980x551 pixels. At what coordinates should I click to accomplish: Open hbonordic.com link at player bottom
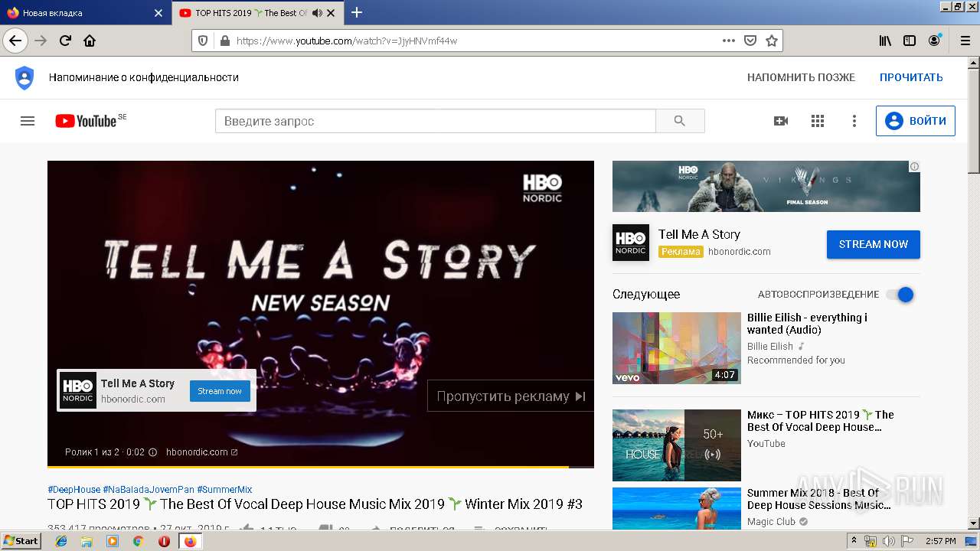pos(201,452)
